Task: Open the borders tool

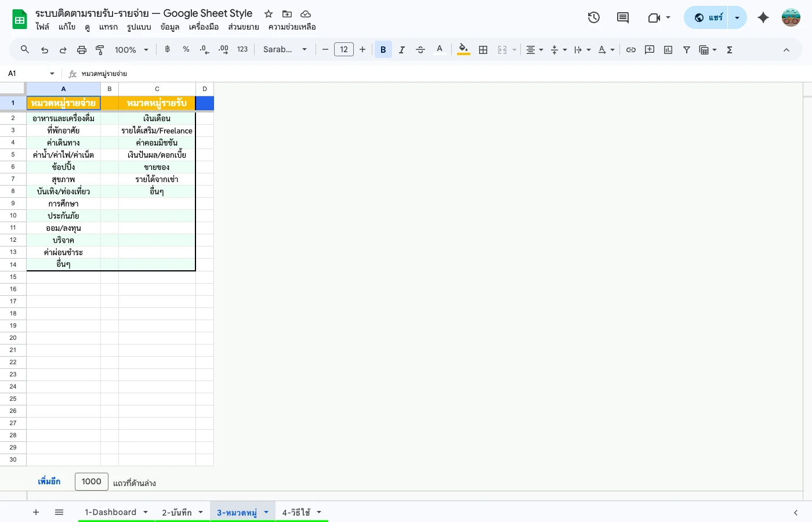Action: pyautogui.click(x=483, y=49)
